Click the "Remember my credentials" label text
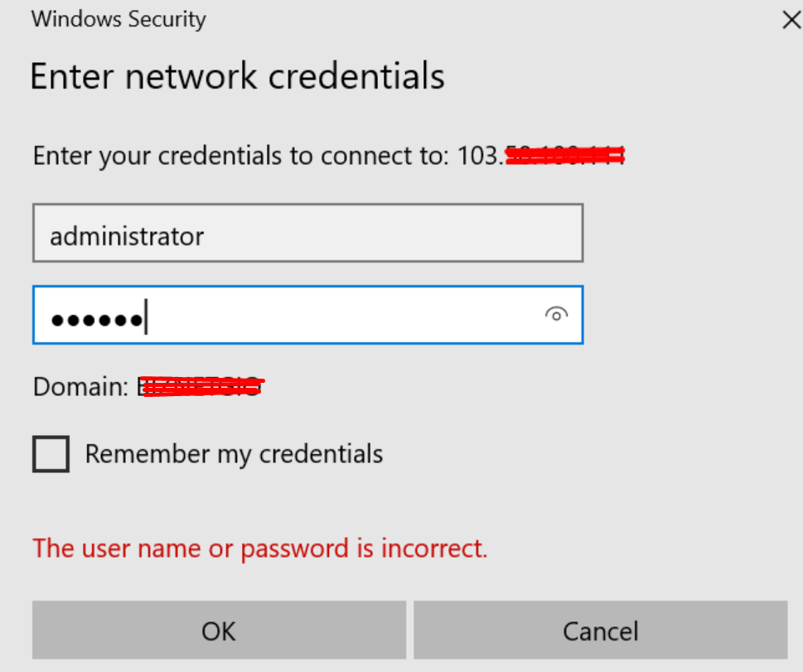 coord(234,454)
